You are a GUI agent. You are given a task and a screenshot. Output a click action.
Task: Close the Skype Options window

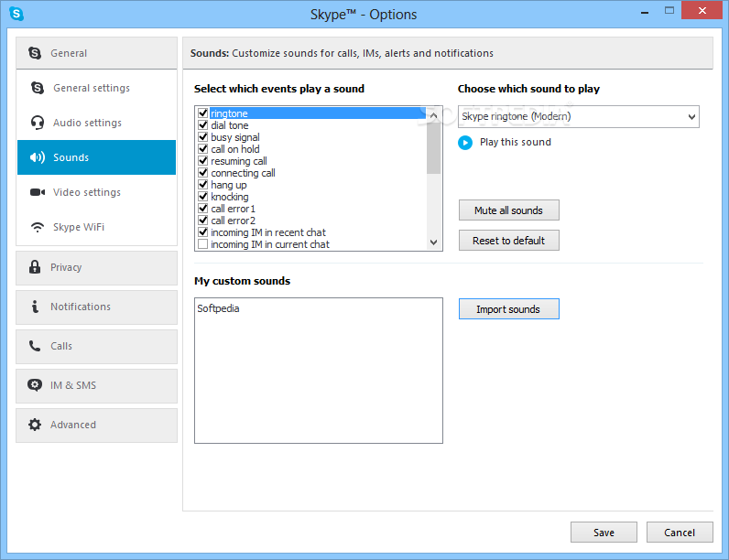702,10
